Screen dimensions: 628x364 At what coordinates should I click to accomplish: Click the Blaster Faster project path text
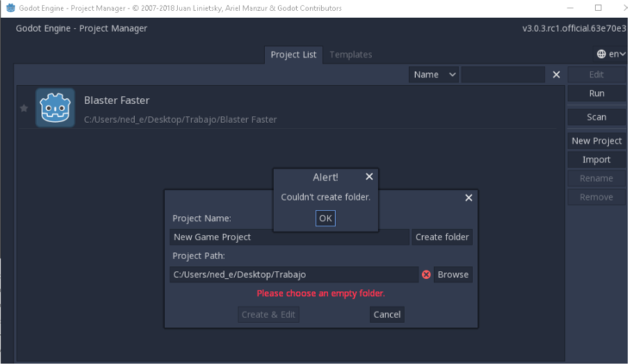[x=180, y=119]
